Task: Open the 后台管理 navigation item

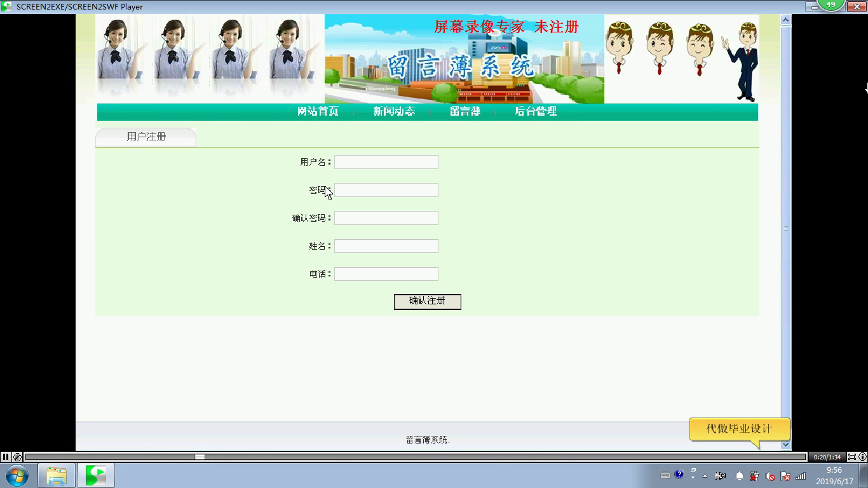Action: 536,111
